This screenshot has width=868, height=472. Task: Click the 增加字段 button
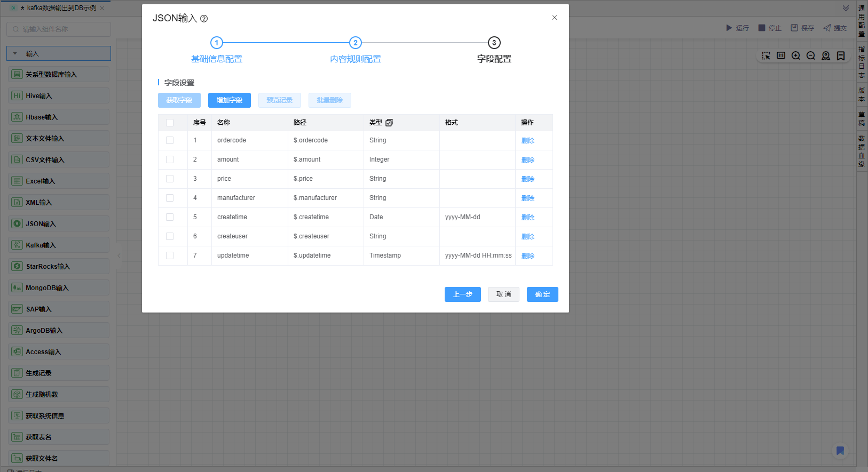[229, 100]
